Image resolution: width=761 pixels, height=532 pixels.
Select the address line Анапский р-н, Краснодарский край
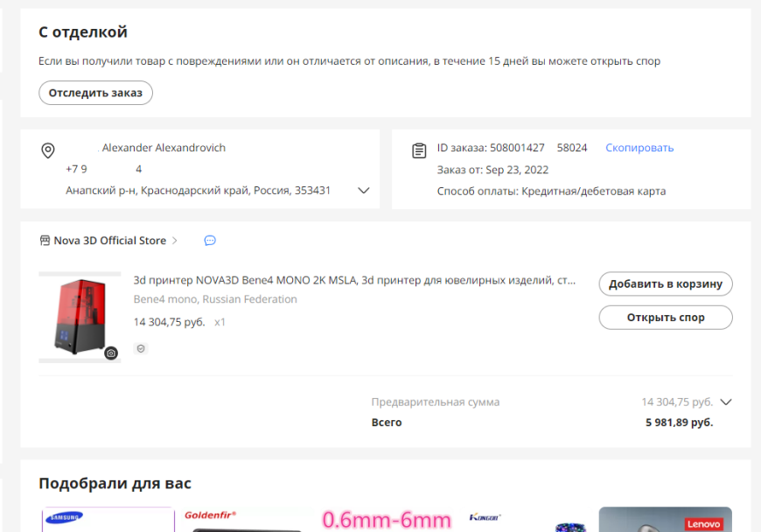pyautogui.click(x=198, y=190)
